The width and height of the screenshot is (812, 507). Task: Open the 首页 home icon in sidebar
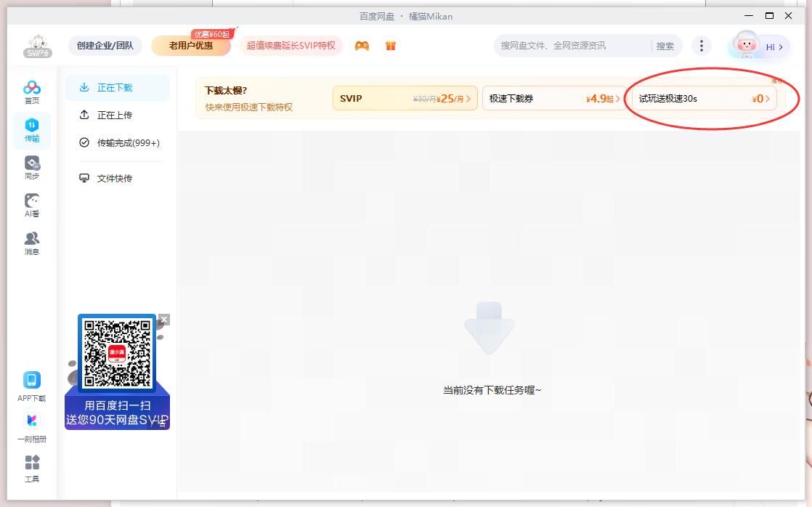[x=32, y=92]
